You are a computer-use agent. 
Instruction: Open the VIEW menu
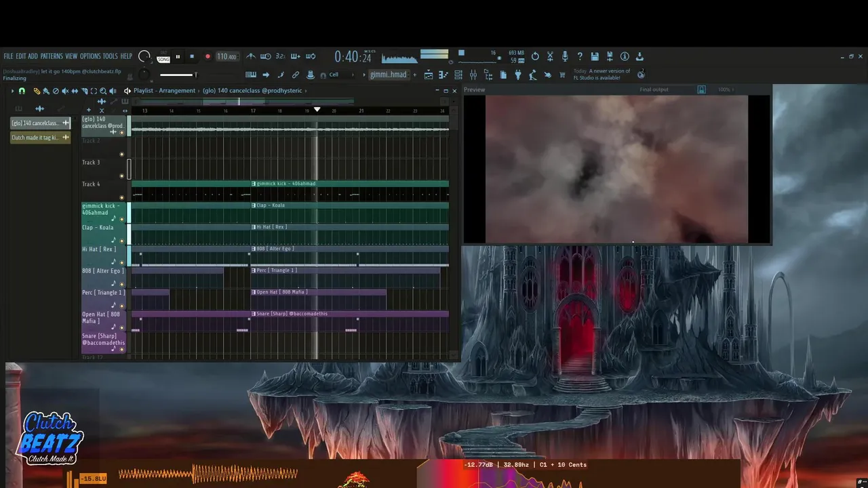click(71, 56)
